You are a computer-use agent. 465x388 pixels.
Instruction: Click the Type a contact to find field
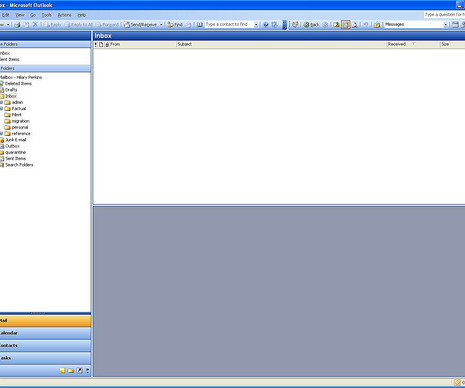[229, 25]
